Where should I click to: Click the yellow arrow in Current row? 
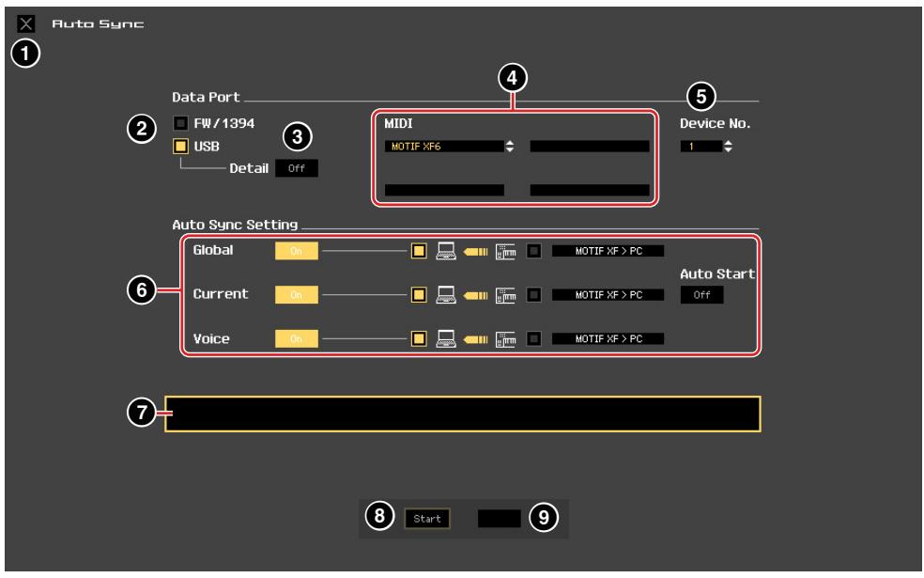click(475, 295)
